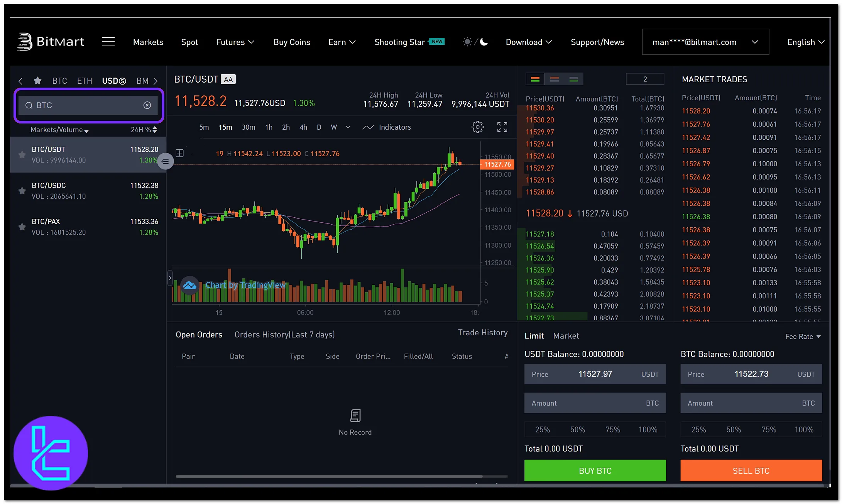Expand the account email dropdown
This screenshot has width=842, height=504.
(x=705, y=42)
